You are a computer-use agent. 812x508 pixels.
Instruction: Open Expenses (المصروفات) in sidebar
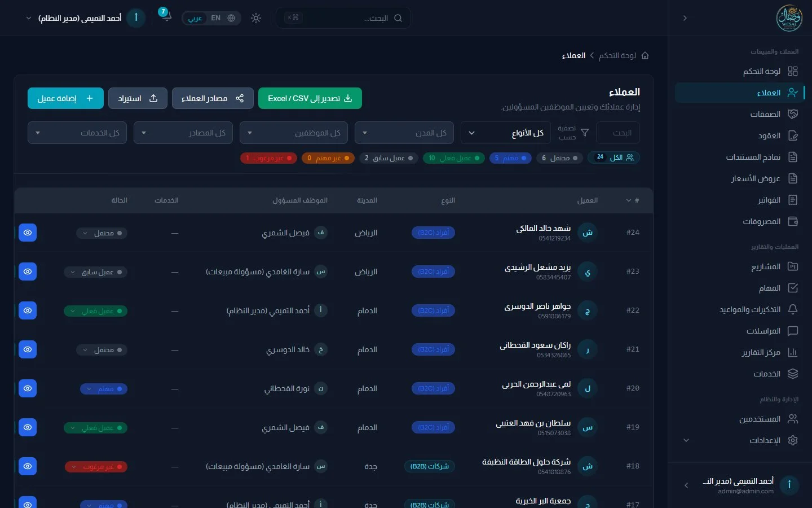[740, 221]
